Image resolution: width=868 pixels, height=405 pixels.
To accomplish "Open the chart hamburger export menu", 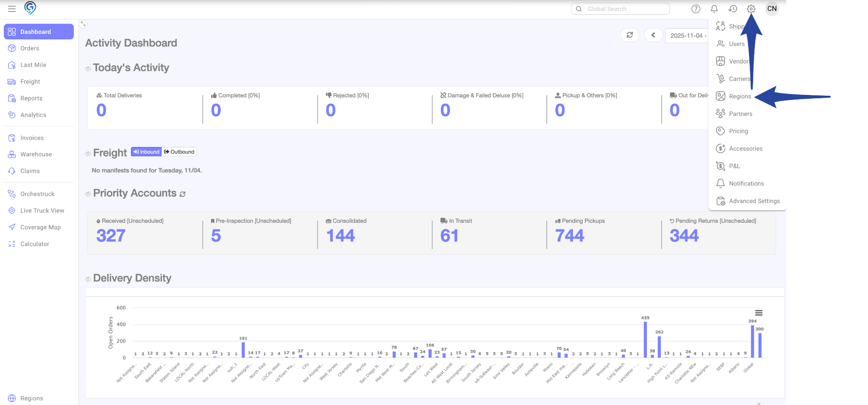I will click(759, 313).
